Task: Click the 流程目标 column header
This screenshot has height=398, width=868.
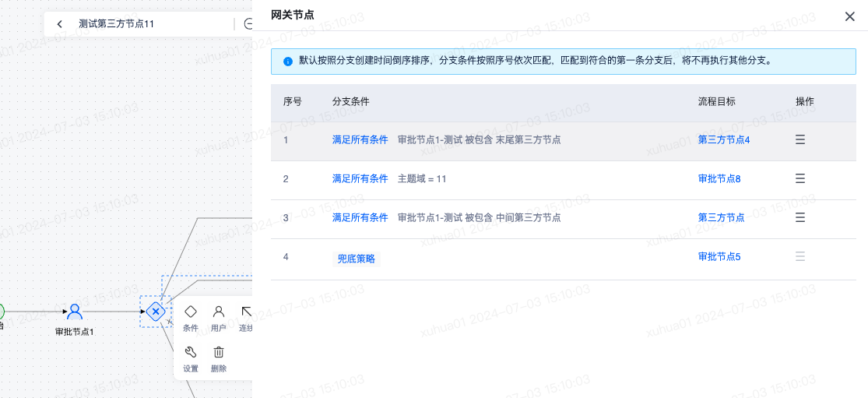Action: (717, 102)
